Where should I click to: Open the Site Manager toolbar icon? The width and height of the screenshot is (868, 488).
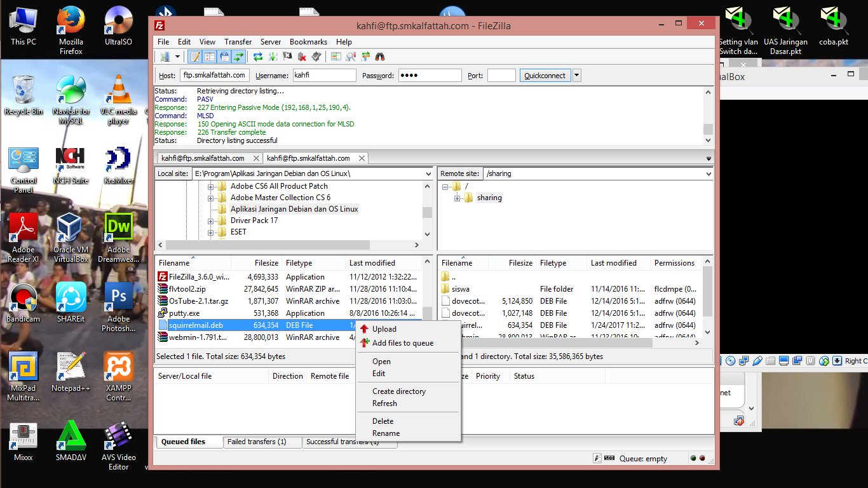165,57
